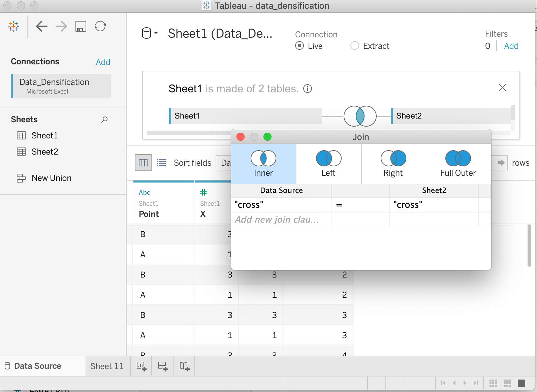Click the Tableau logo start page icon
Screen dimensions: 537x392
coord(13,26)
